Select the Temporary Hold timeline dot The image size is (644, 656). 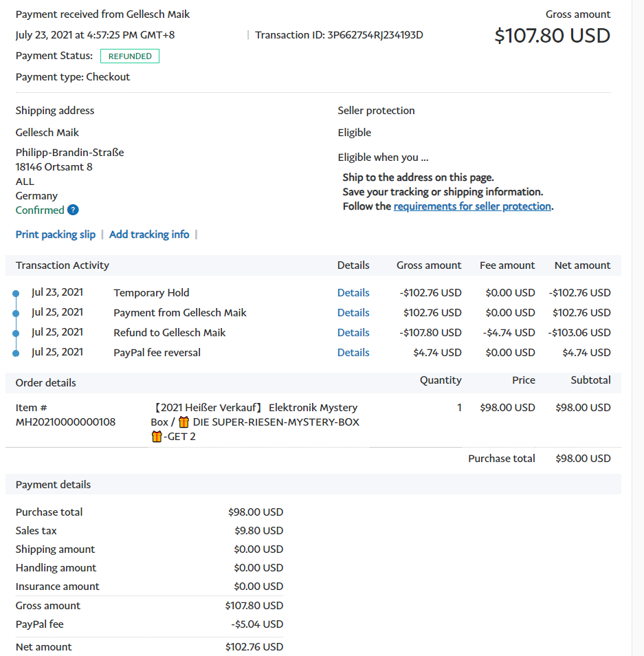click(x=16, y=294)
